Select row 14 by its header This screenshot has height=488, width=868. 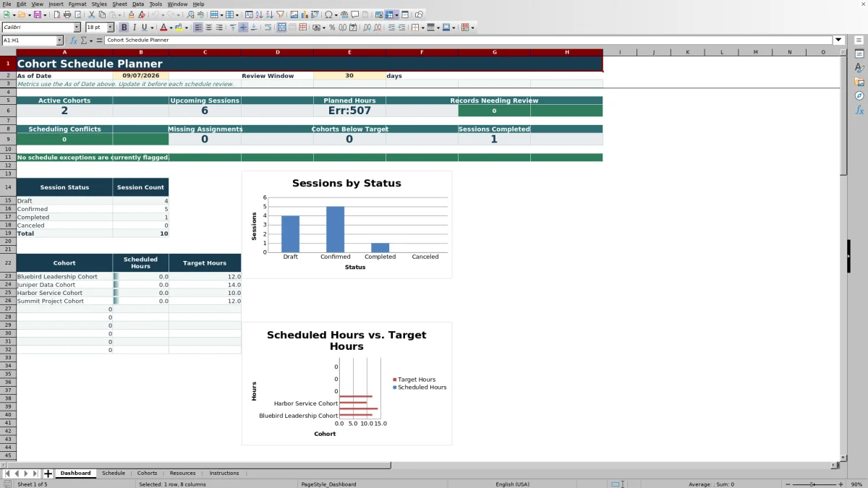pyautogui.click(x=8, y=187)
